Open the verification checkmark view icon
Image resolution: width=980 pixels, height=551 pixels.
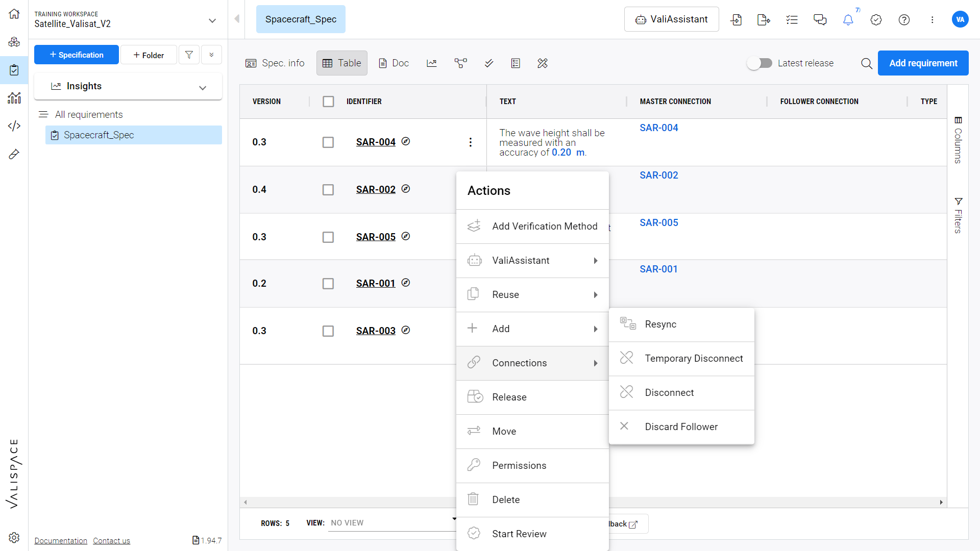click(489, 63)
